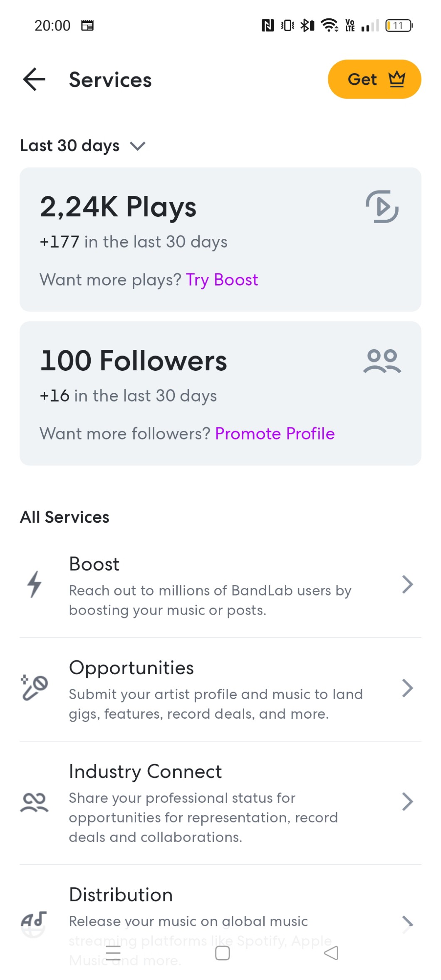Image resolution: width=441 pixels, height=980 pixels.
Task: Tap the Boost lightning bolt icon
Action: point(34,584)
